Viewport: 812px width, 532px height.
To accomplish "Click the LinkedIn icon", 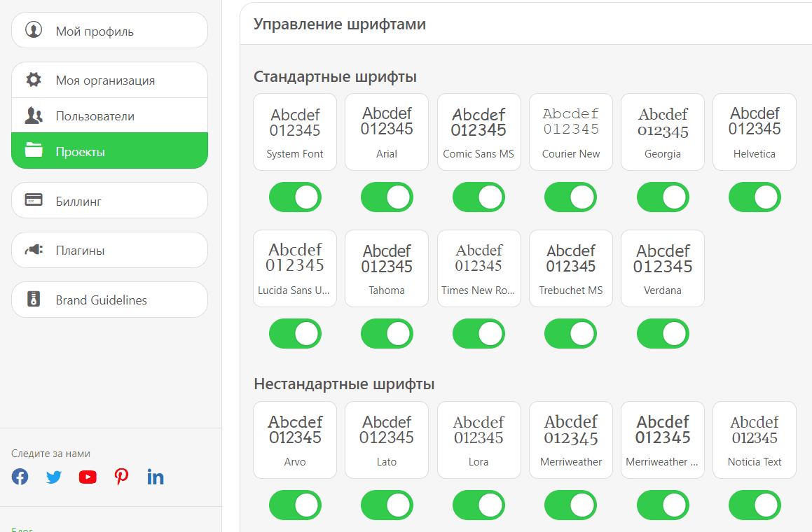I will click(156, 477).
